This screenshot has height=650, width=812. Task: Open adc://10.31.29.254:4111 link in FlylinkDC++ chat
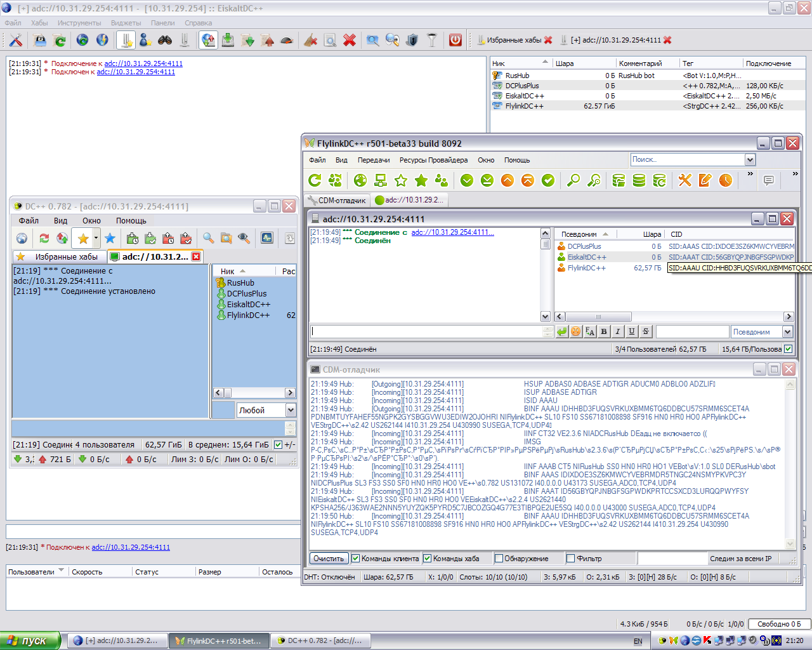coord(452,232)
